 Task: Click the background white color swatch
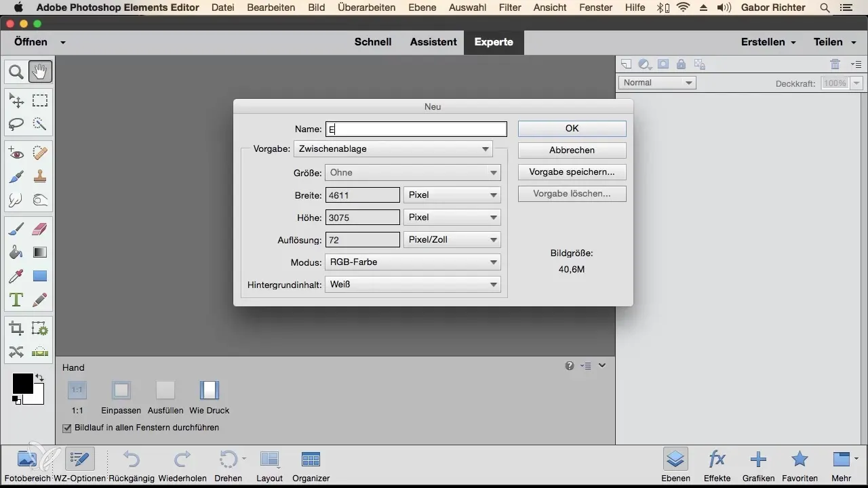pyautogui.click(x=38, y=399)
